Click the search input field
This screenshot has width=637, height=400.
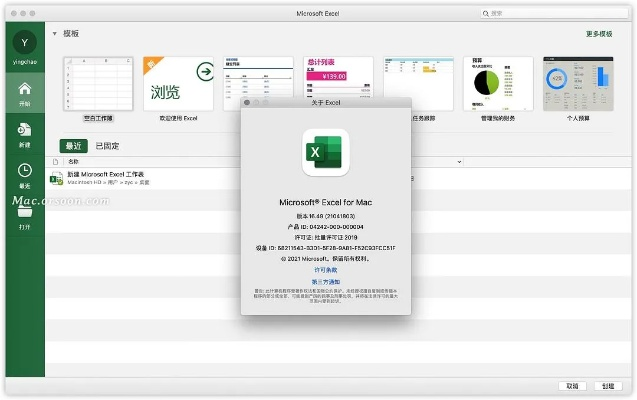[x=554, y=13]
